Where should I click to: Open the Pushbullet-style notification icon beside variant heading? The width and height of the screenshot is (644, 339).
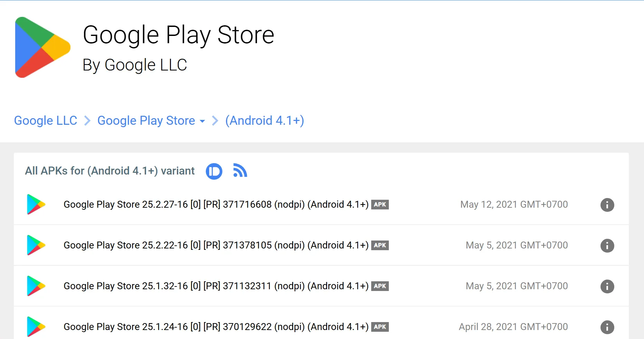(x=214, y=171)
